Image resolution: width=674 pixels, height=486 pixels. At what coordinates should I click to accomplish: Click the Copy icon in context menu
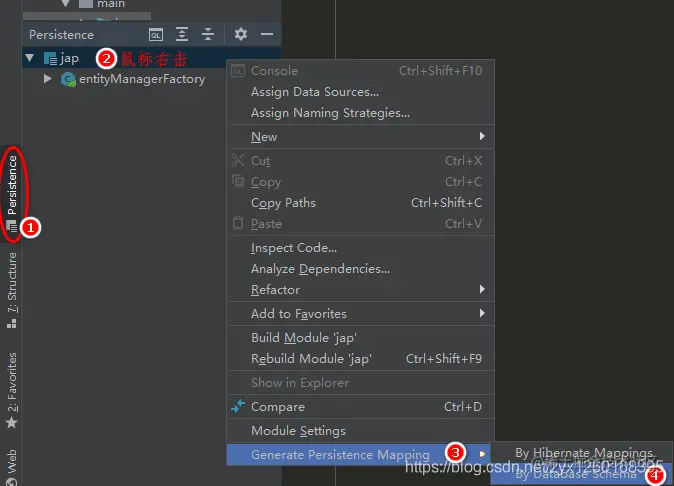238,180
